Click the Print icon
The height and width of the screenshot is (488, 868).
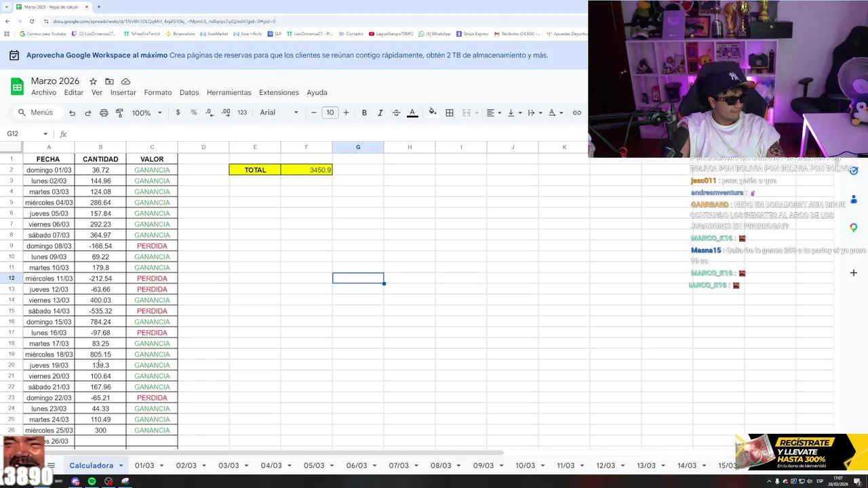click(104, 113)
